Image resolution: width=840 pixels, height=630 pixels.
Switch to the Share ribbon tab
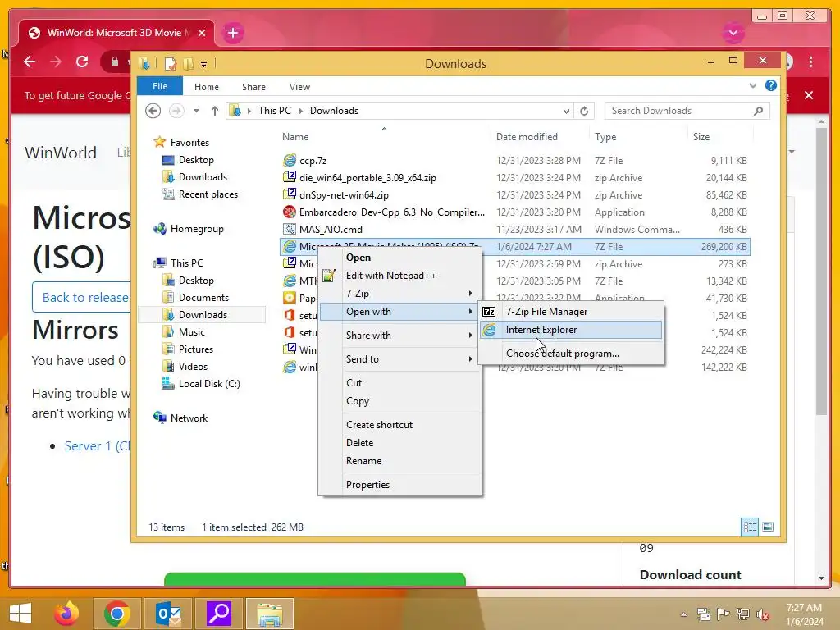click(x=253, y=87)
